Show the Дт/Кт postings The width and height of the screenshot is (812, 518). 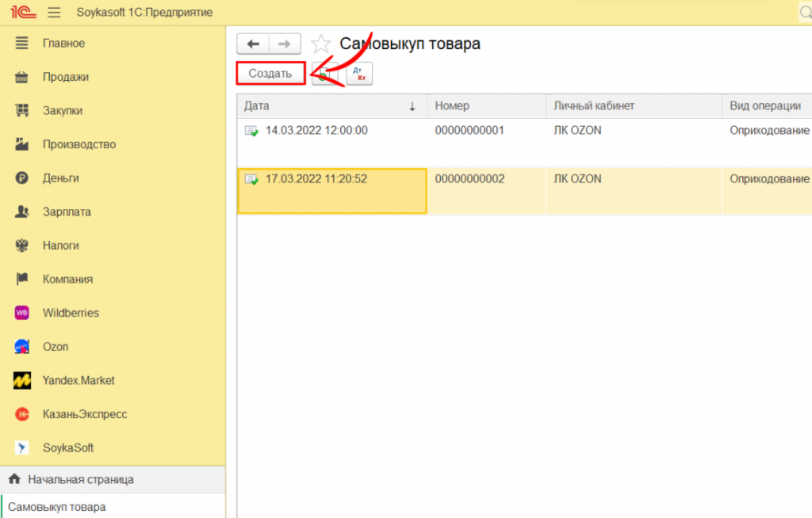[x=359, y=74]
